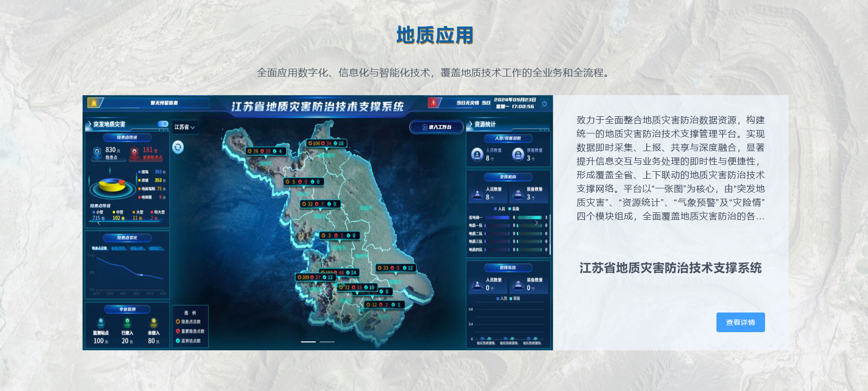Go to next carousel slide arrow
This screenshot has width=868, height=391.
click(x=536, y=223)
